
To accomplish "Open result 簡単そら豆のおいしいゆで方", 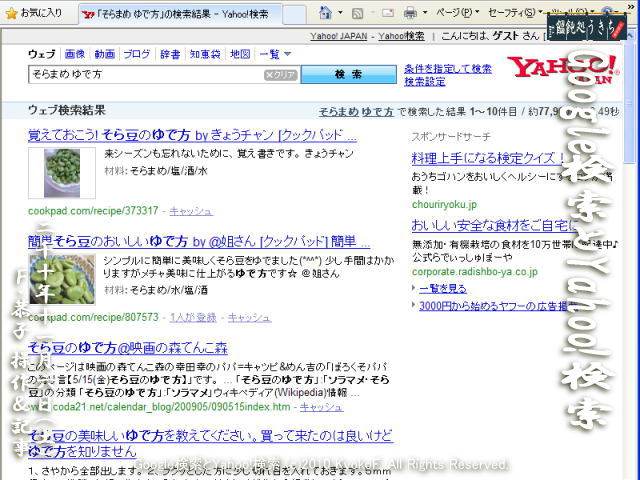I will [x=199, y=241].
